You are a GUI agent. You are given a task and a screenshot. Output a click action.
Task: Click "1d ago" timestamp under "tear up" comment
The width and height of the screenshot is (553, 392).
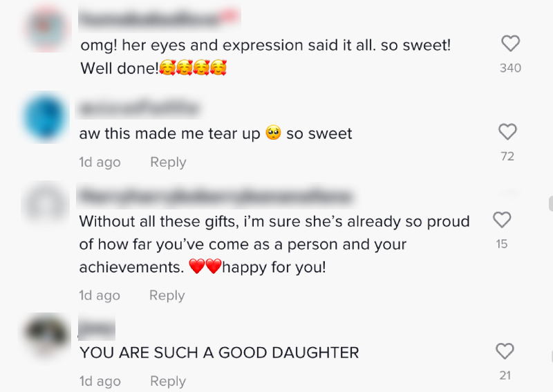point(100,162)
